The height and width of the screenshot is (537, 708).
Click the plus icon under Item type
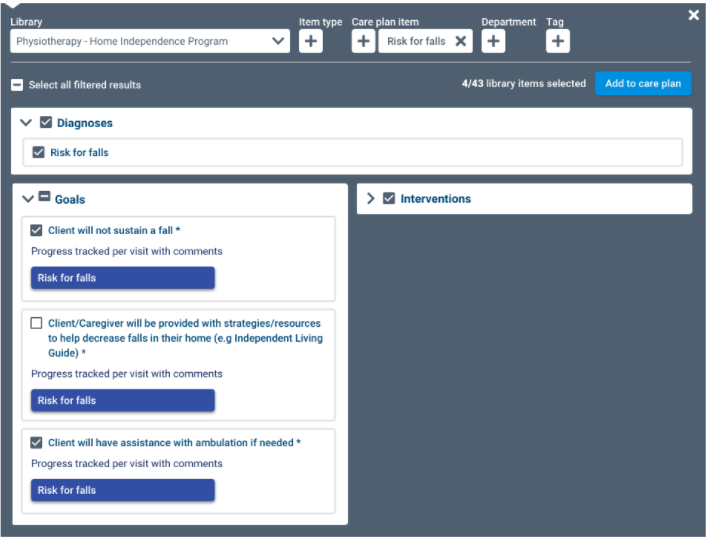pos(311,41)
